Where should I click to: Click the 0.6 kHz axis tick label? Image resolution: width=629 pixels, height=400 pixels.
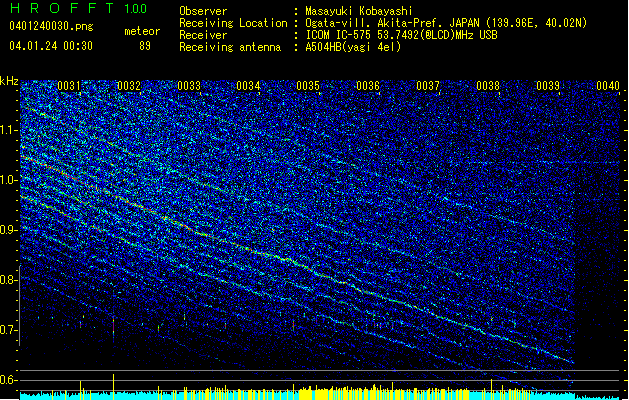(x=9, y=380)
